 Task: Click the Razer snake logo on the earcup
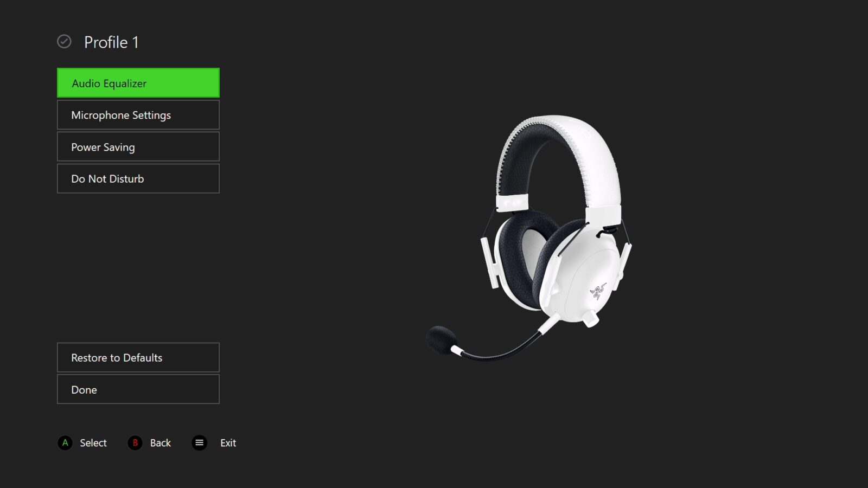[598, 291]
